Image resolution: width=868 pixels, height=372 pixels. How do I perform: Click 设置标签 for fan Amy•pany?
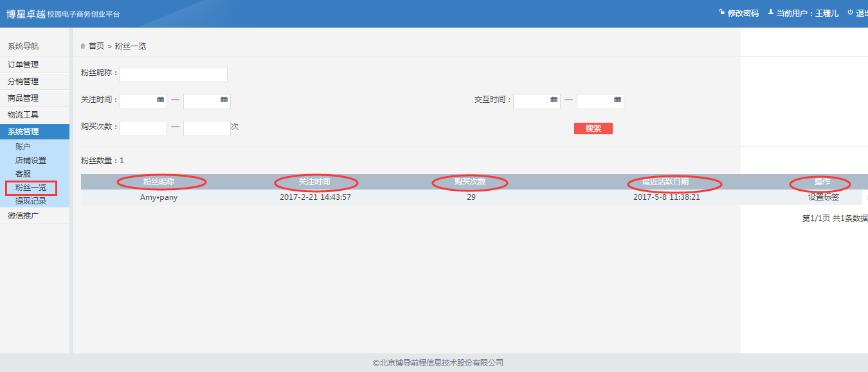(x=823, y=197)
